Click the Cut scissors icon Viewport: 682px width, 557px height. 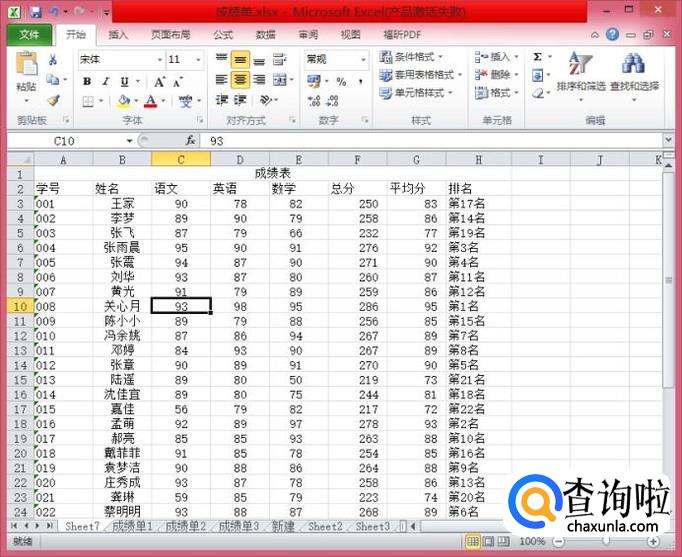[53, 60]
